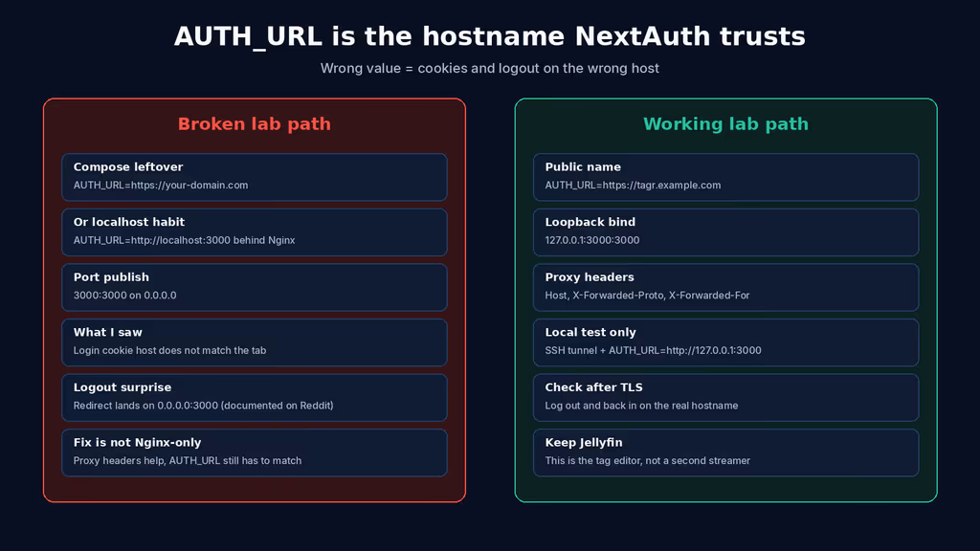The image size is (980, 551).
Task: Select the 'Or localhost habit' card
Action: (255, 231)
